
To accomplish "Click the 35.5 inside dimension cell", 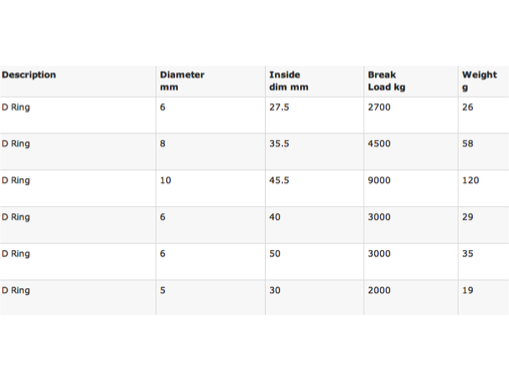I will [x=279, y=144].
